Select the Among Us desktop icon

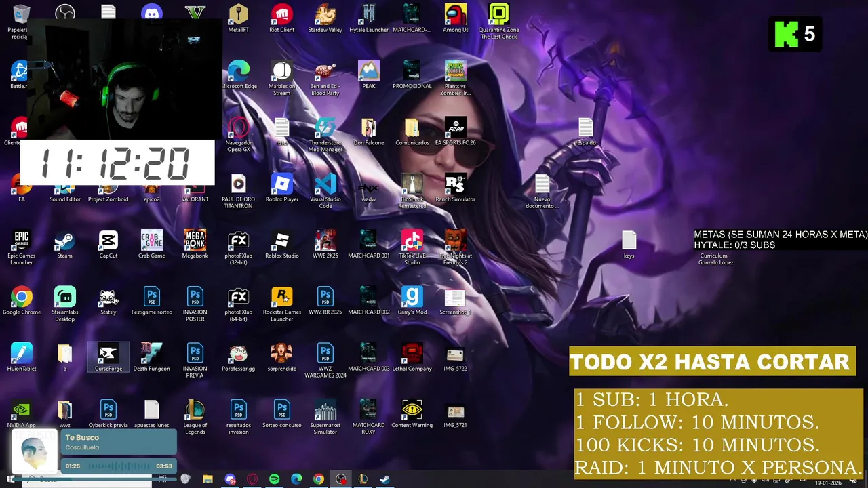[455, 18]
